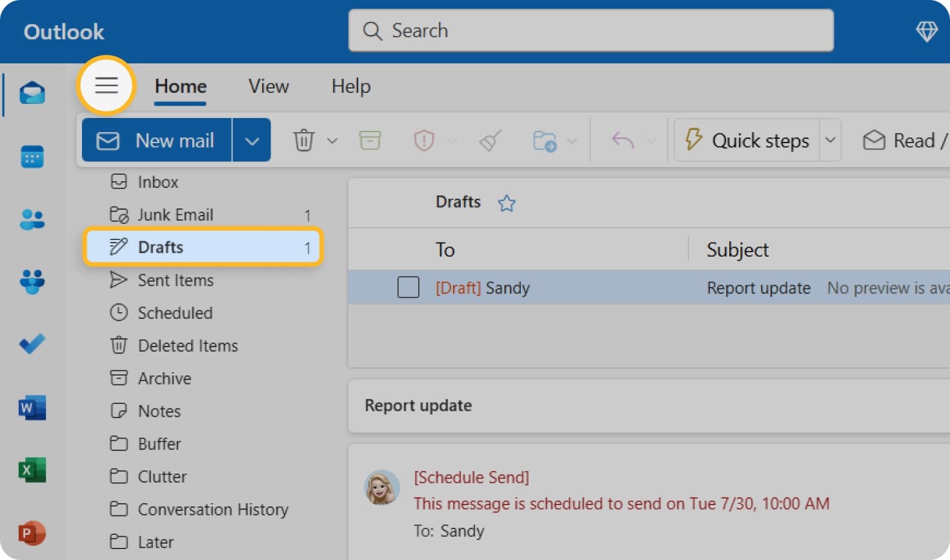The height and width of the screenshot is (560, 950).
Task: Expand Report options dropdown arrow
Action: point(452,141)
